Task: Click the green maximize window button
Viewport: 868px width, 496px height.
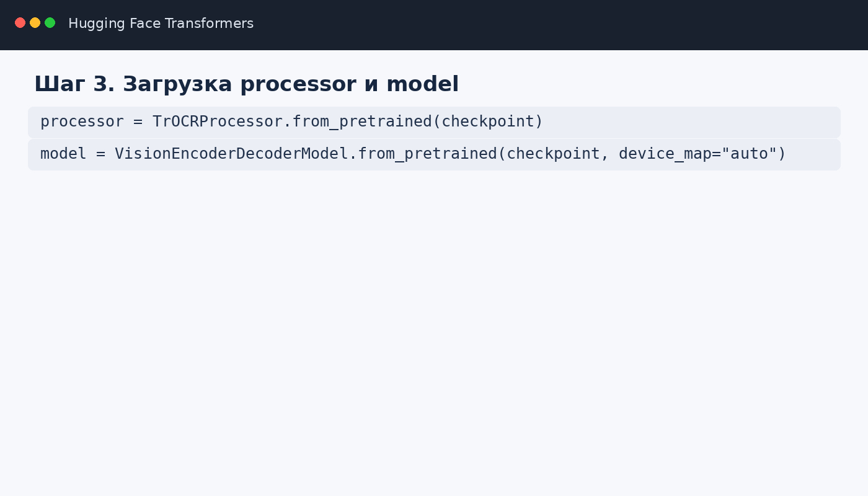Action: point(50,23)
